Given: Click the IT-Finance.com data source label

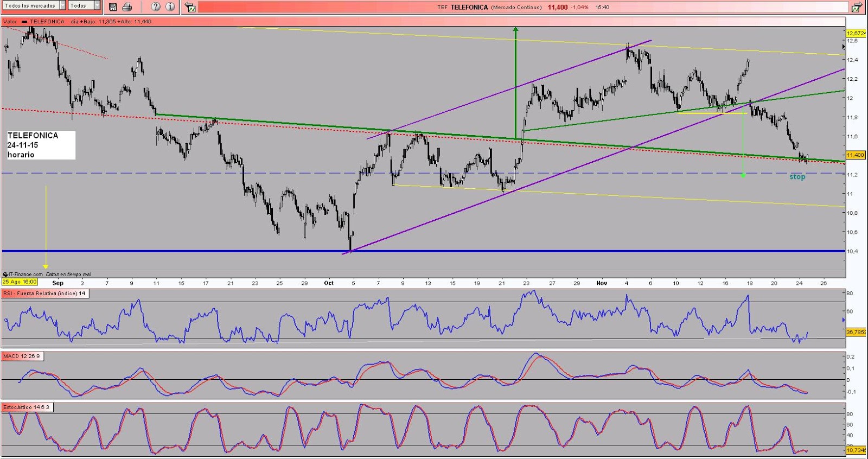Looking at the screenshot, I should coord(23,275).
